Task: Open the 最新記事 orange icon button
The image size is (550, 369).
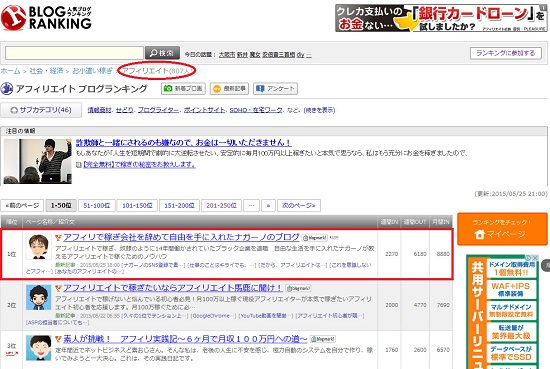Action: pos(229,88)
